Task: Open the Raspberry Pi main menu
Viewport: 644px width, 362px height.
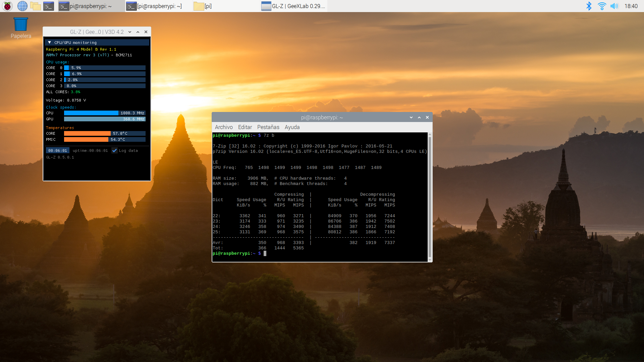Action: [x=7, y=6]
